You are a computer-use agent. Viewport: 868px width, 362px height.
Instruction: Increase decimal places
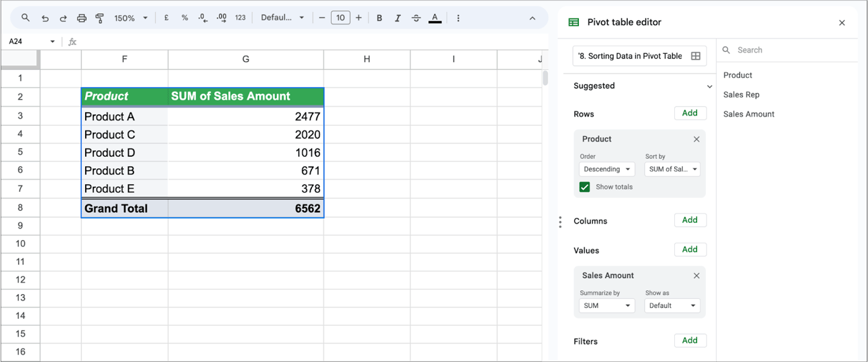tap(221, 18)
